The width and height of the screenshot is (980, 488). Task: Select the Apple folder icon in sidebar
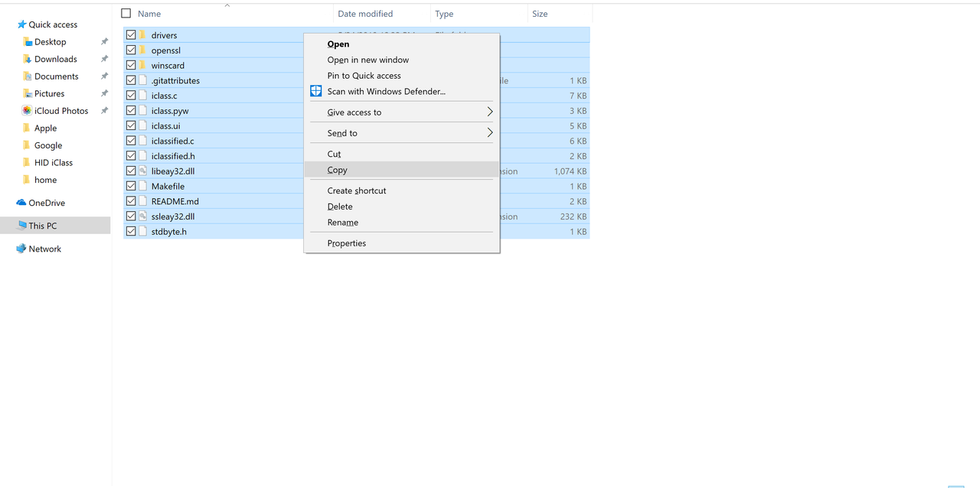28,128
